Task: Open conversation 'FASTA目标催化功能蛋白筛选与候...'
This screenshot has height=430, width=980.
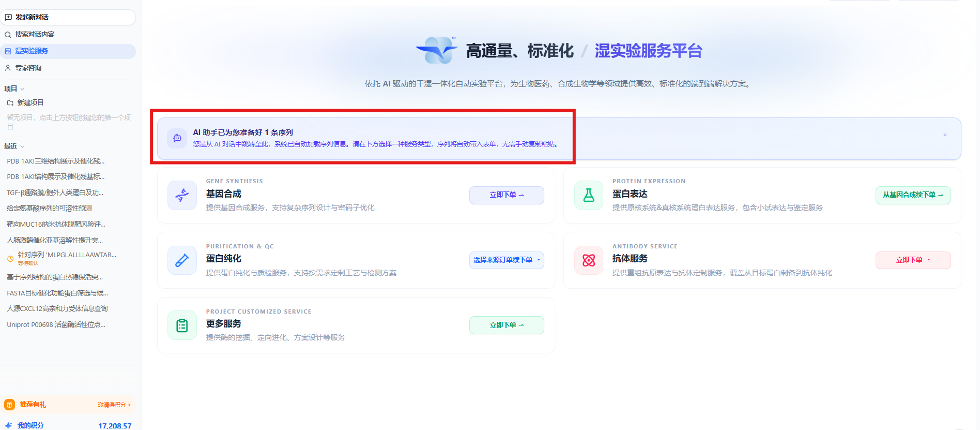Action: [x=57, y=293]
